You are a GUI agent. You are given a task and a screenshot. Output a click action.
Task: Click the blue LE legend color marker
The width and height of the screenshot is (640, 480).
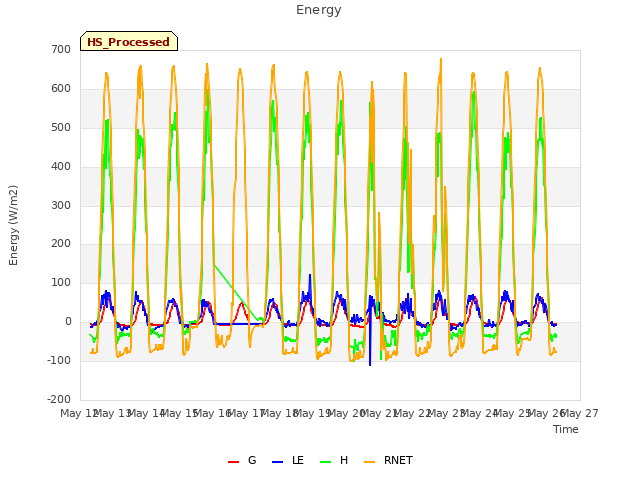point(277,462)
